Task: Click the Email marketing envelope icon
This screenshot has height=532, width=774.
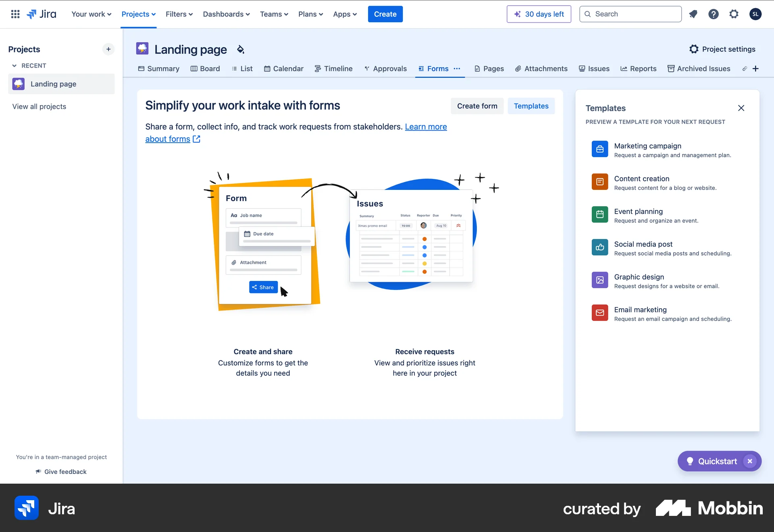Action: (x=600, y=313)
